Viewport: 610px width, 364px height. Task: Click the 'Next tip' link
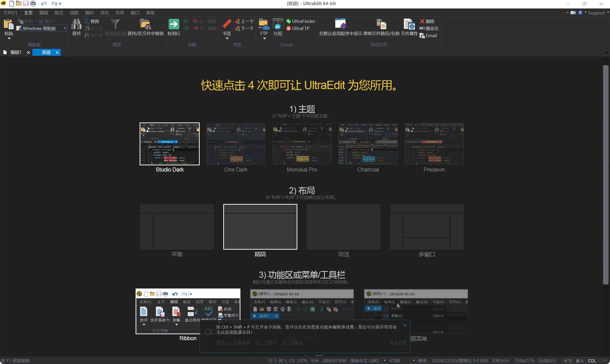point(266,342)
